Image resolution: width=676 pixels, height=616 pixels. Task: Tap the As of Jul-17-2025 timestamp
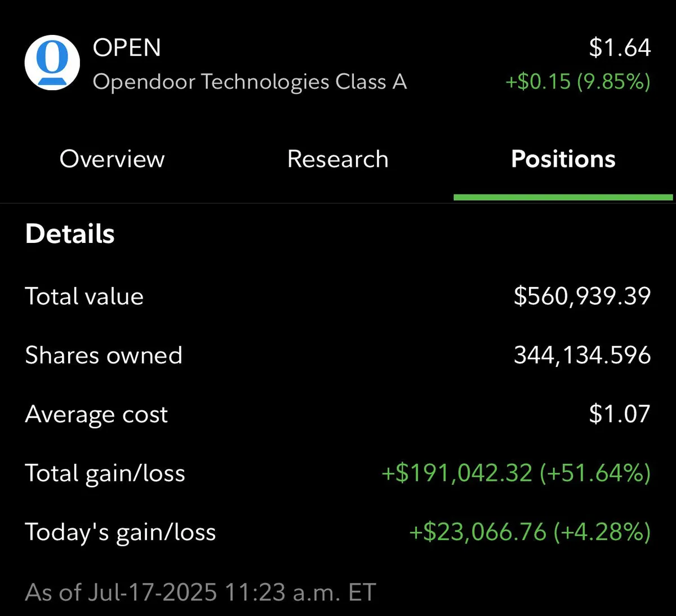pyautogui.click(x=201, y=592)
